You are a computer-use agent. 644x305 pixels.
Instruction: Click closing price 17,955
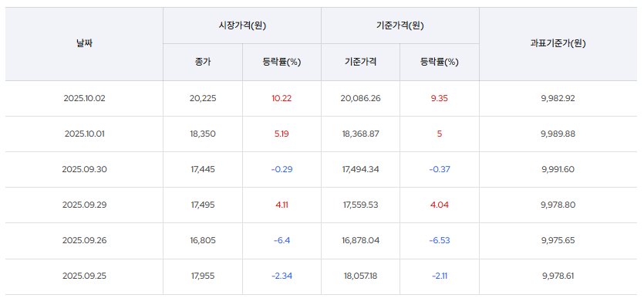click(x=203, y=276)
